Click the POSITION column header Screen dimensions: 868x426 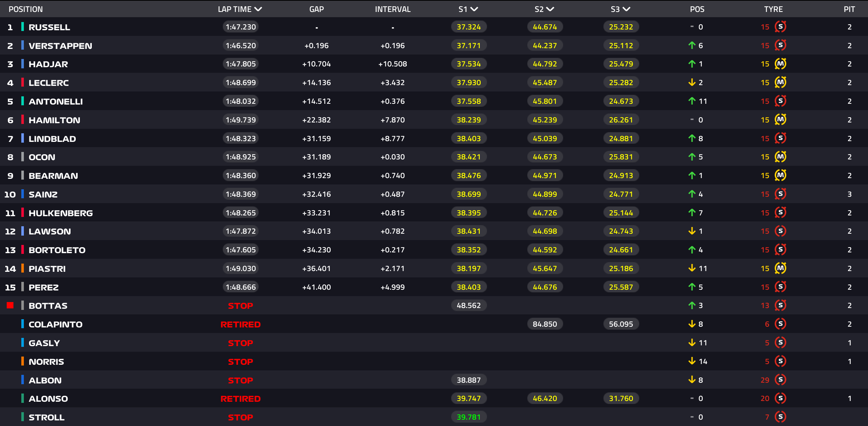26,9
